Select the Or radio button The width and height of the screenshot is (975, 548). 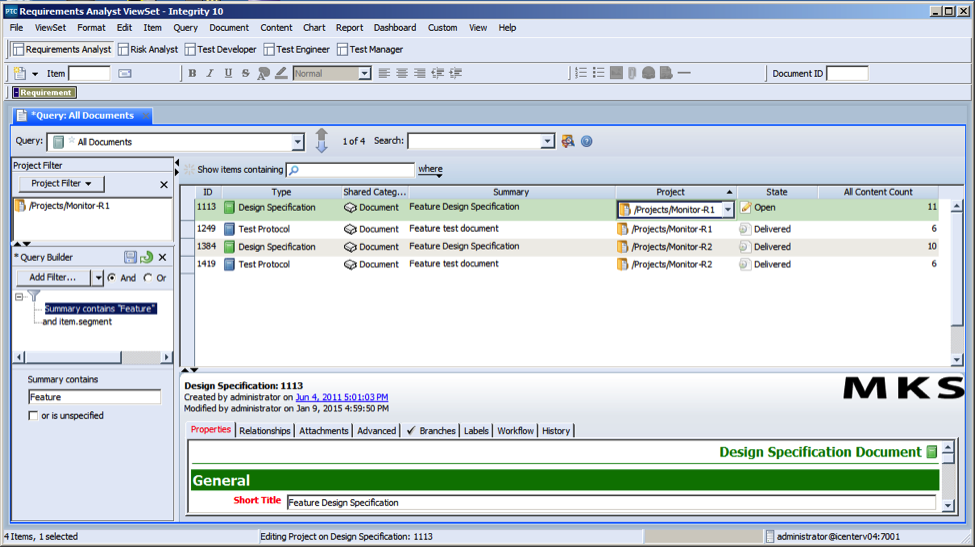point(148,278)
